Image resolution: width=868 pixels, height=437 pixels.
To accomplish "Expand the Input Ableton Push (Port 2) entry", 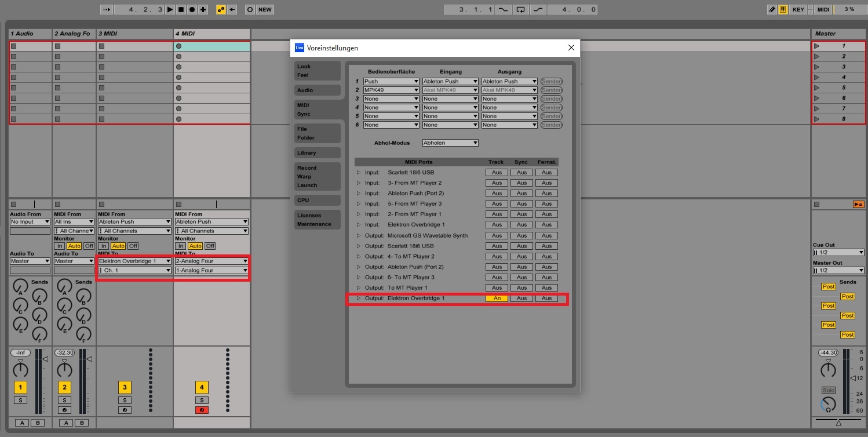I will click(359, 194).
